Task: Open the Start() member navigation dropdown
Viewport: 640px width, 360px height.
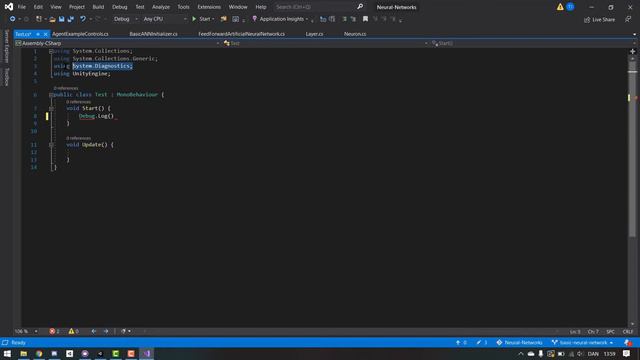Action: pyautogui.click(x=532, y=43)
